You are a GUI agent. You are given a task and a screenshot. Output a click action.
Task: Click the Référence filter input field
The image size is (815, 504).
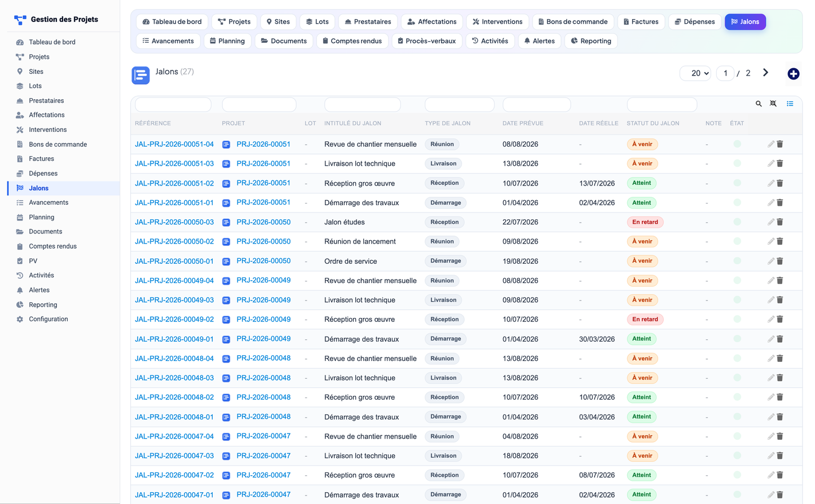point(173,104)
